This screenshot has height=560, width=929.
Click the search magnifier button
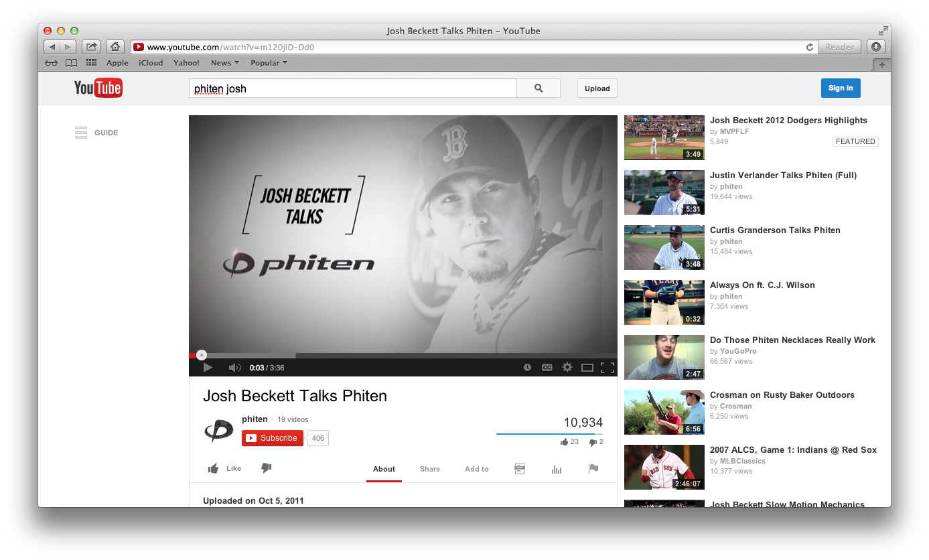click(539, 88)
